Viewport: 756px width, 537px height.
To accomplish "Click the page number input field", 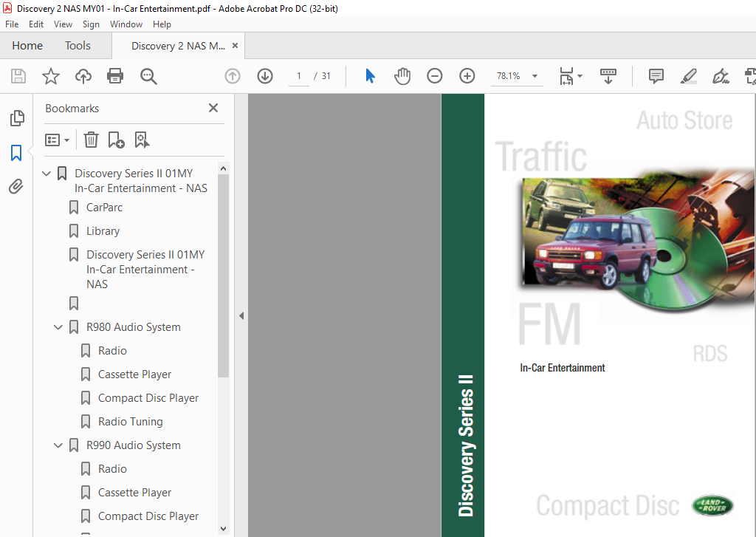I will coord(299,76).
